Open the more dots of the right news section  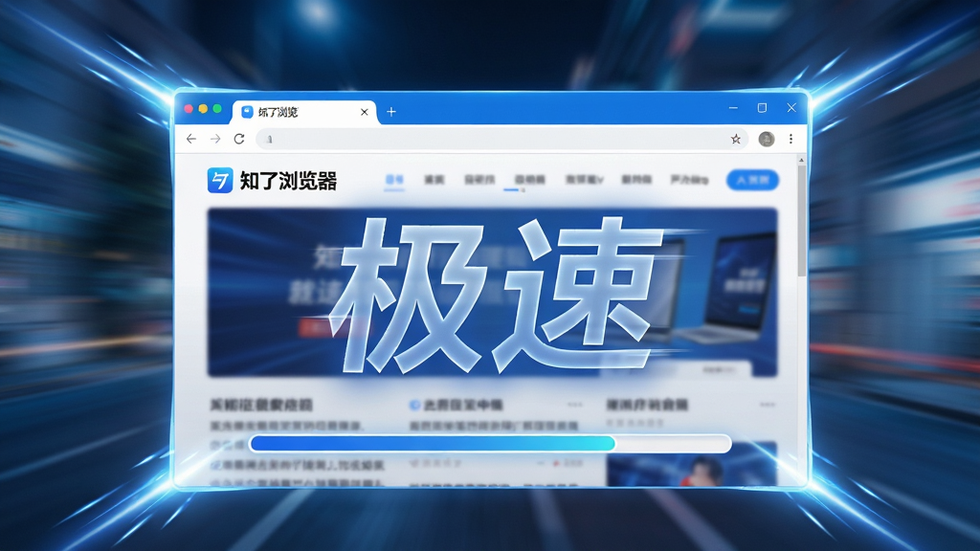coord(768,405)
